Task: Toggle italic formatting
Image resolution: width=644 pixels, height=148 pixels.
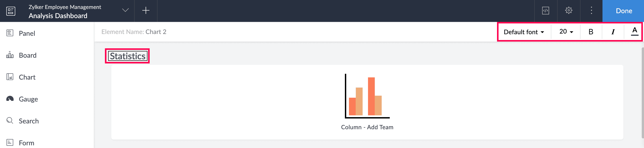Action: click(x=613, y=32)
